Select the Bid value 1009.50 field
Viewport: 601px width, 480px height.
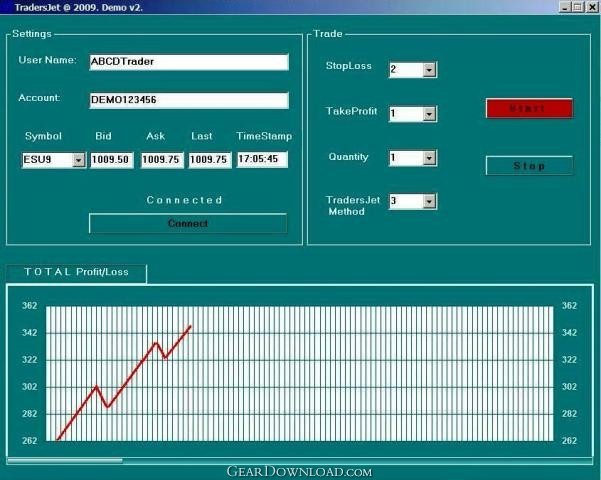point(112,159)
